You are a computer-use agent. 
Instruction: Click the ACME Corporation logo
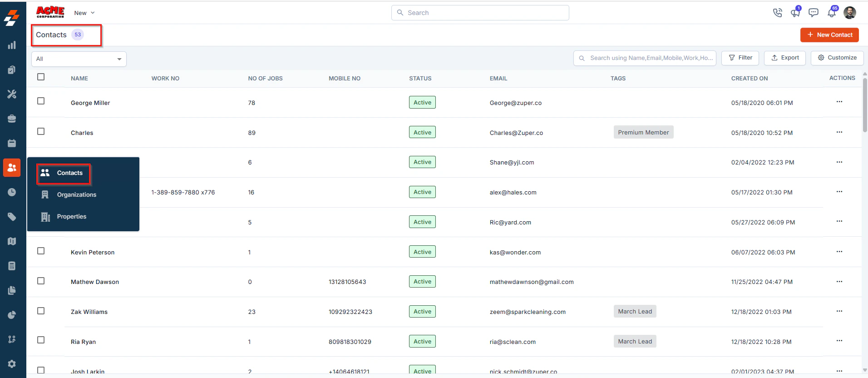50,12
